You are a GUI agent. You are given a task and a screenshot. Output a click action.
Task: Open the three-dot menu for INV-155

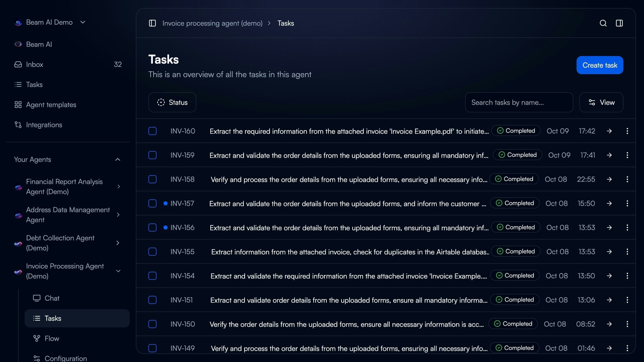(x=627, y=252)
